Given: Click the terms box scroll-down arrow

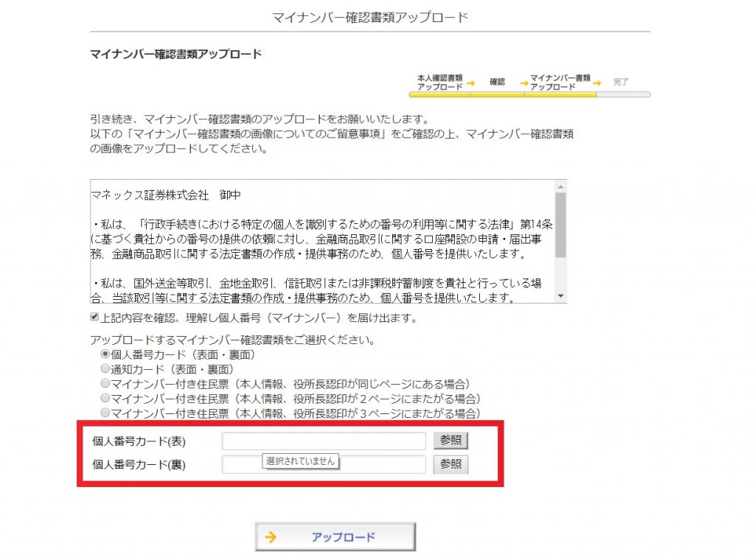Looking at the screenshot, I should tap(560, 296).
